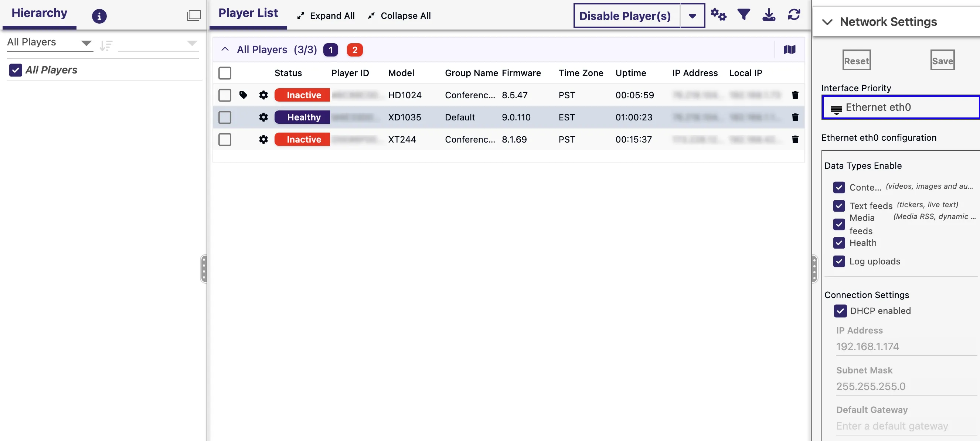Open the map view icon
The width and height of the screenshot is (980, 441).
(x=789, y=49)
